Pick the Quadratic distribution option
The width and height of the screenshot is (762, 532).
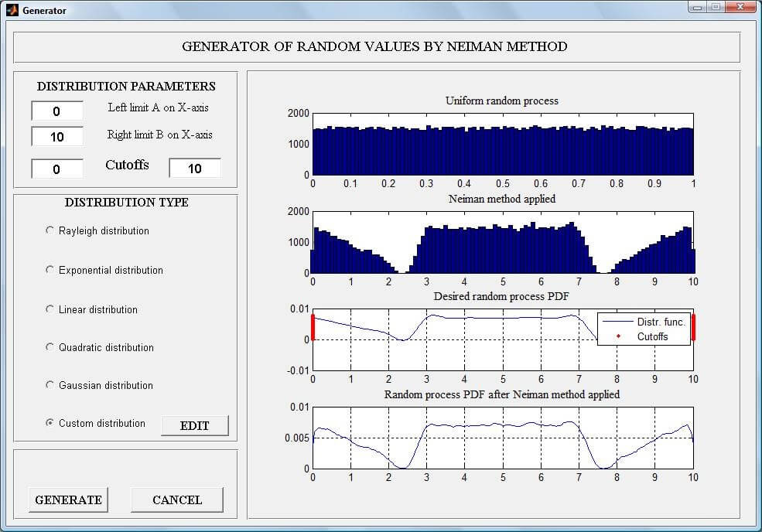51,347
